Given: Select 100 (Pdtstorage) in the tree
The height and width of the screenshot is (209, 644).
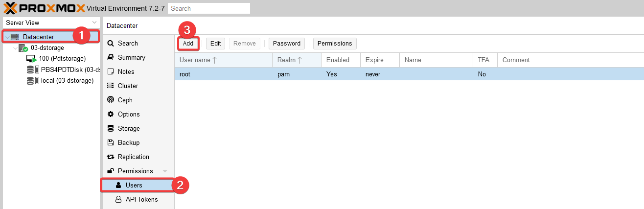Looking at the screenshot, I should click(x=62, y=59).
